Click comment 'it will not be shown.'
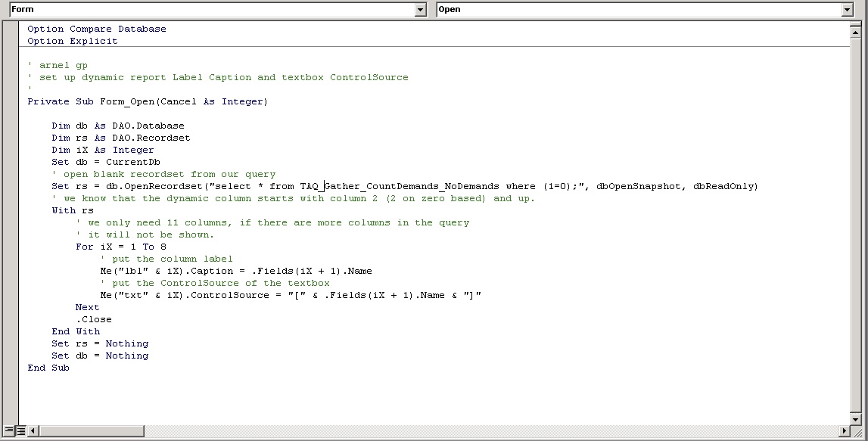This screenshot has height=441, width=868. click(x=145, y=235)
